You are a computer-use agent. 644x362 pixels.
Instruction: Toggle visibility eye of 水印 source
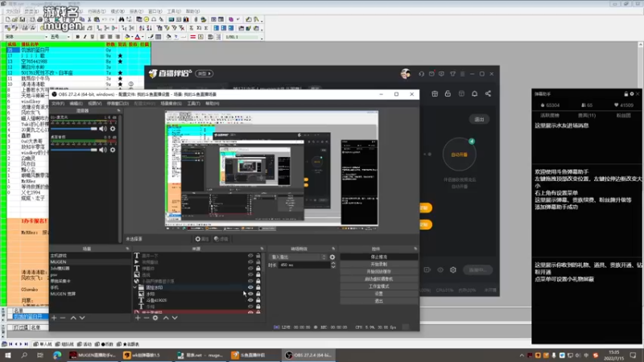(250, 294)
